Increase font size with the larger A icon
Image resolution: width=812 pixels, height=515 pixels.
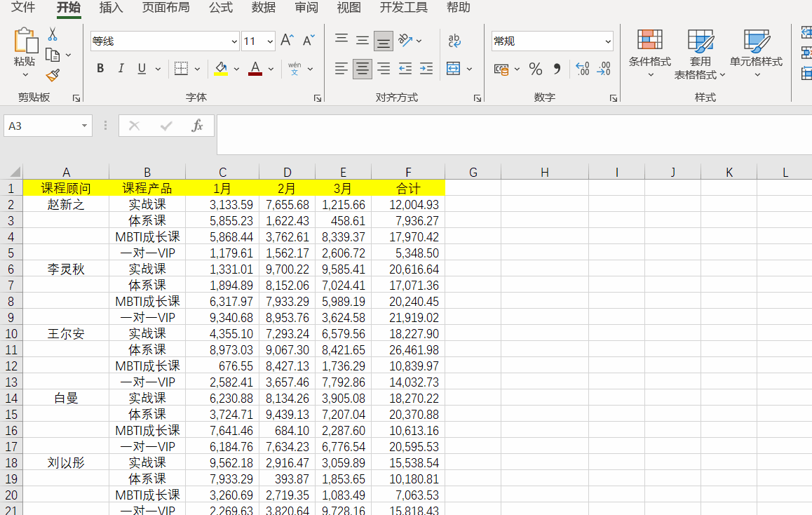286,41
